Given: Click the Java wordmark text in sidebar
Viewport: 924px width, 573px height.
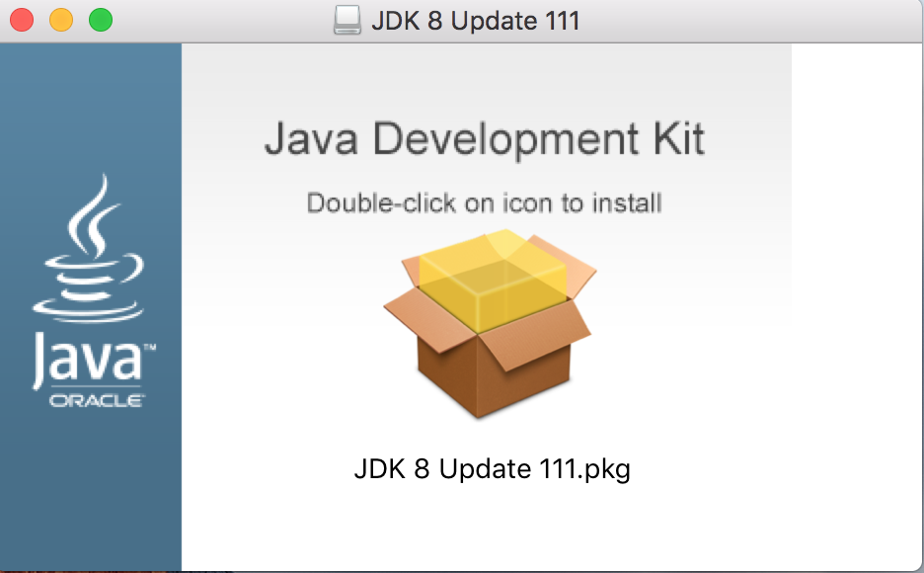Looking at the screenshot, I should point(87,360).
